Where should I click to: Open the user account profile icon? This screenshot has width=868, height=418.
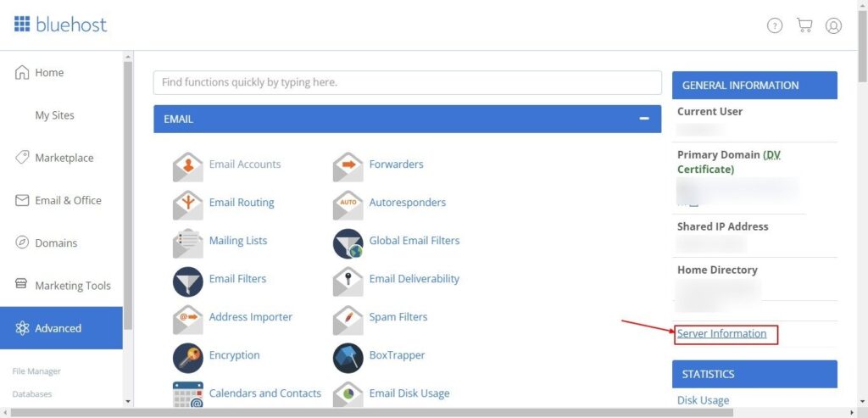[x=833, y=25]
